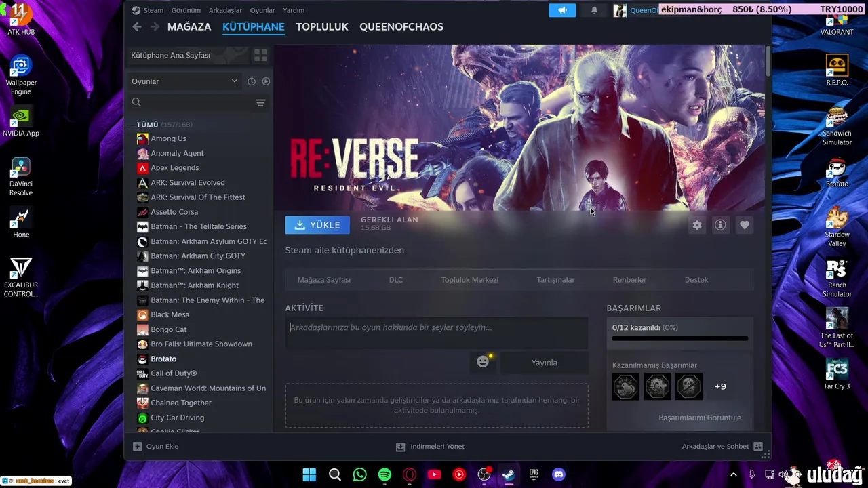The width and height of the screenshot is (868, 488).
Task: Click the second unearned achievement icon
Action: [657, 386]
